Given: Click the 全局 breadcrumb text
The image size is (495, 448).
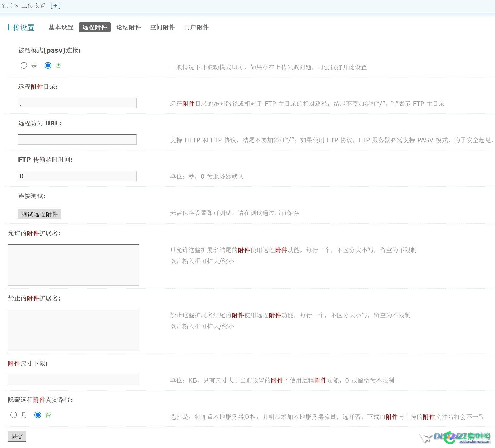Looking at the screenshot, I should tap(7, 6).
